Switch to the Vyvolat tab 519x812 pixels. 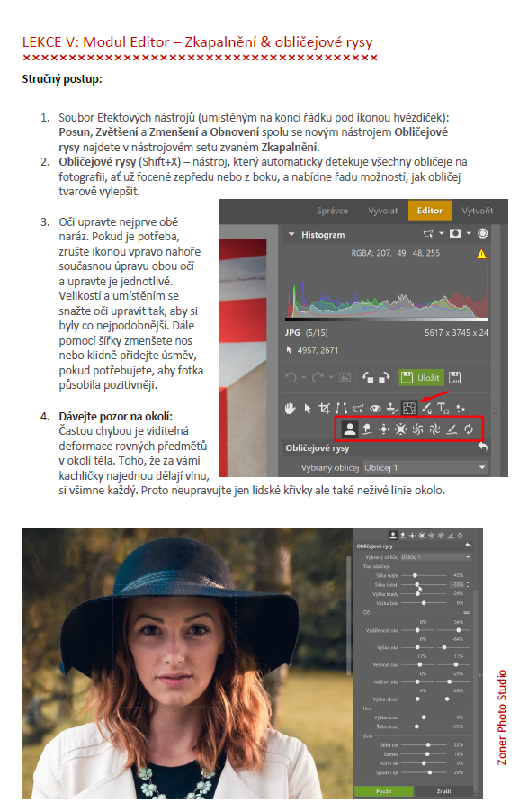383,211
